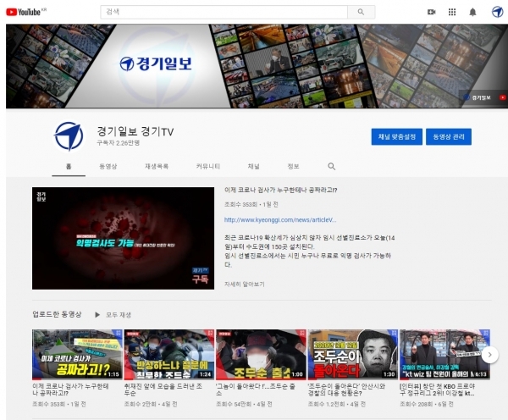Open featured video title 이제 코로나 검사가
Image resolution: width=508 pixels, height=420 pixels.
point(280,190)
